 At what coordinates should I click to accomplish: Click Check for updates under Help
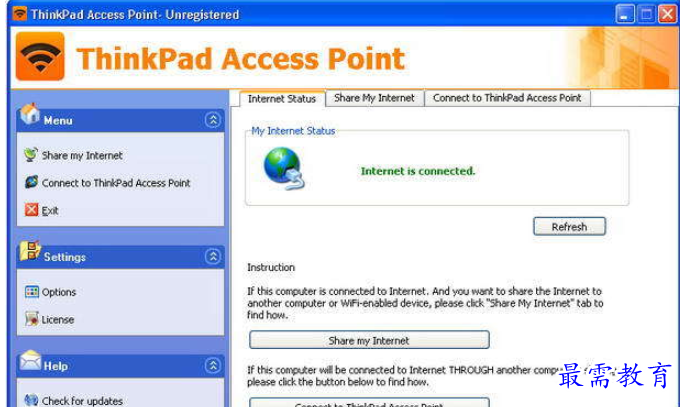pyautogui.click(x=82, y=401)
